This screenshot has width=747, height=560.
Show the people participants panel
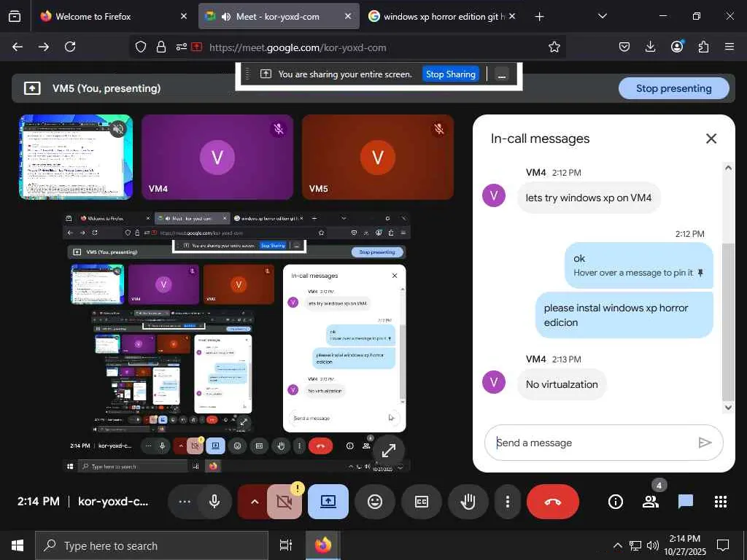[650, 502]
